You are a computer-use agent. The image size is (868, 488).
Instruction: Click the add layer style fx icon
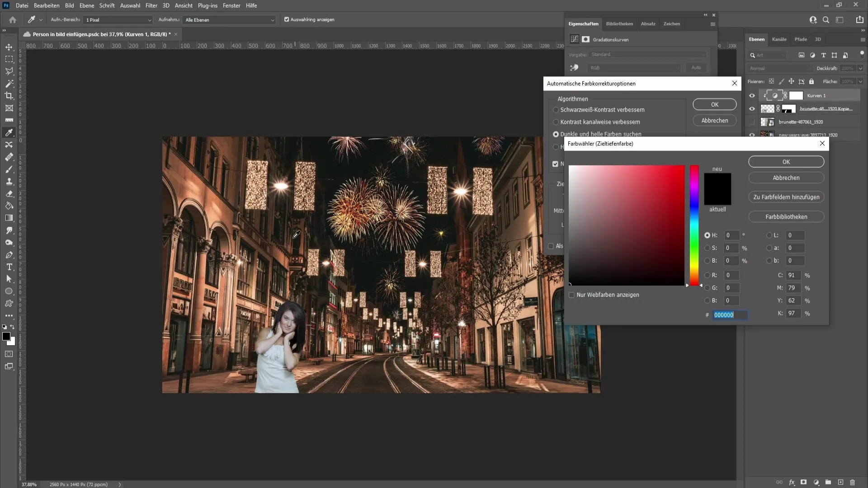(792, 482)
